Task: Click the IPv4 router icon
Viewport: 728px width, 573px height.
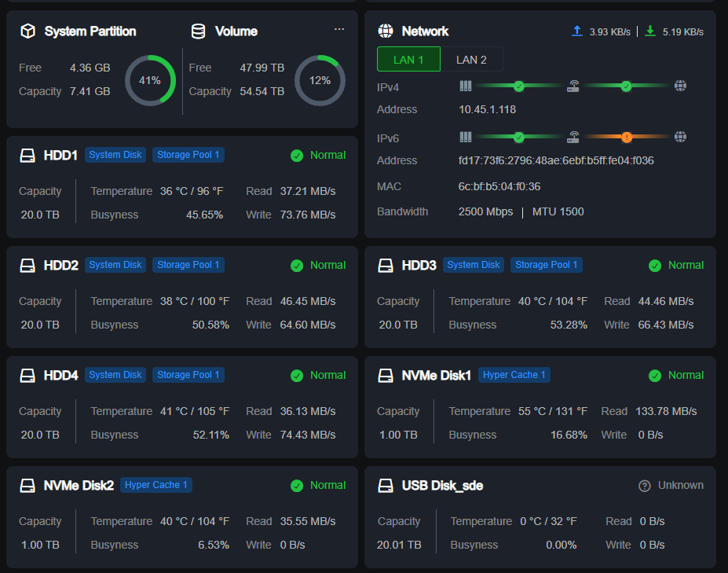Action: pos(573,86)
